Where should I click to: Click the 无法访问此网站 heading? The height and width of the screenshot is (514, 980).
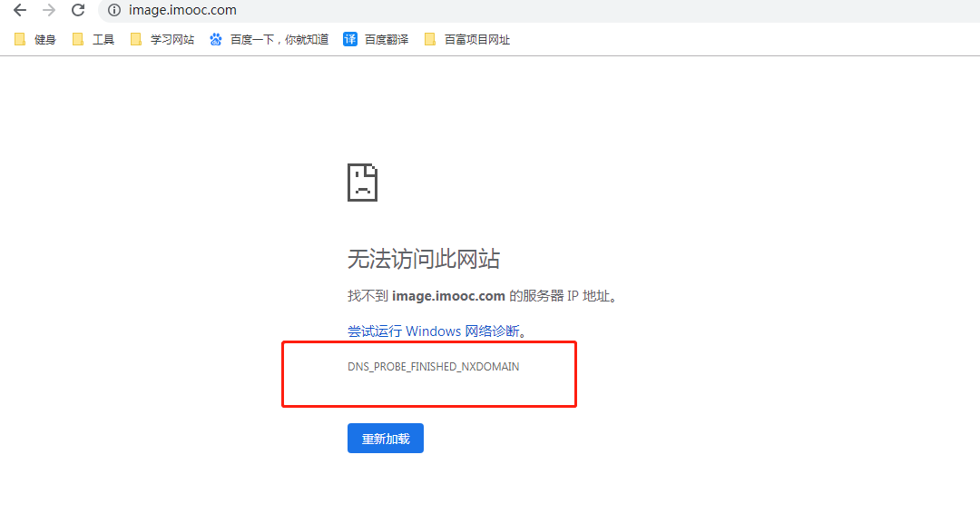(424, 258)
